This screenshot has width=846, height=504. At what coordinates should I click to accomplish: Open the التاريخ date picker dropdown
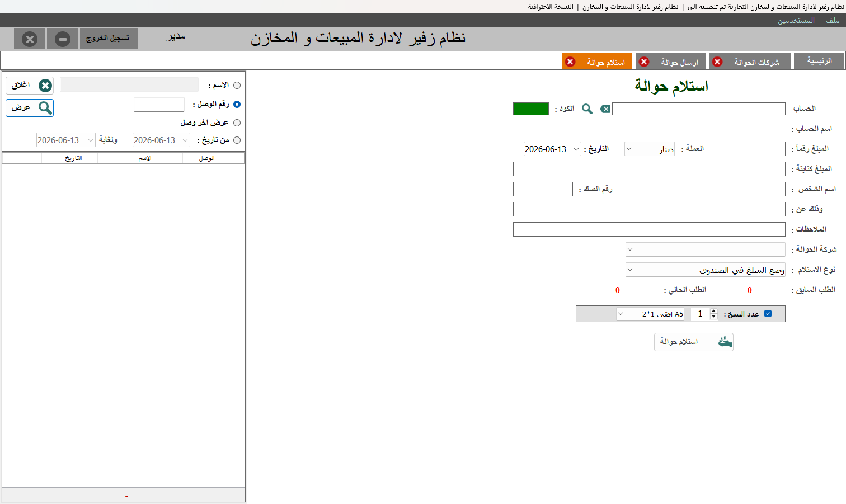[576, 149]
